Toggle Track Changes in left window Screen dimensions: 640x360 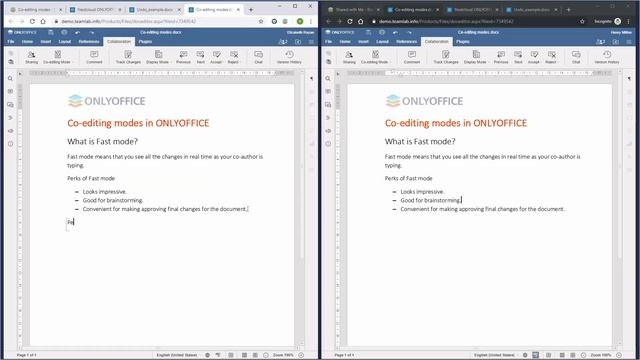tap(128, 57)
